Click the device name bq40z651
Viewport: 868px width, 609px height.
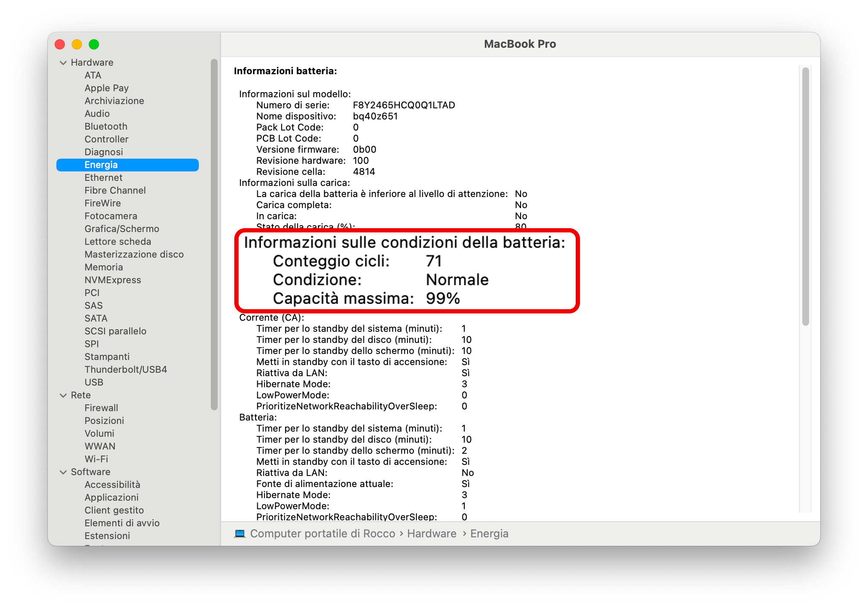(375, 116)
